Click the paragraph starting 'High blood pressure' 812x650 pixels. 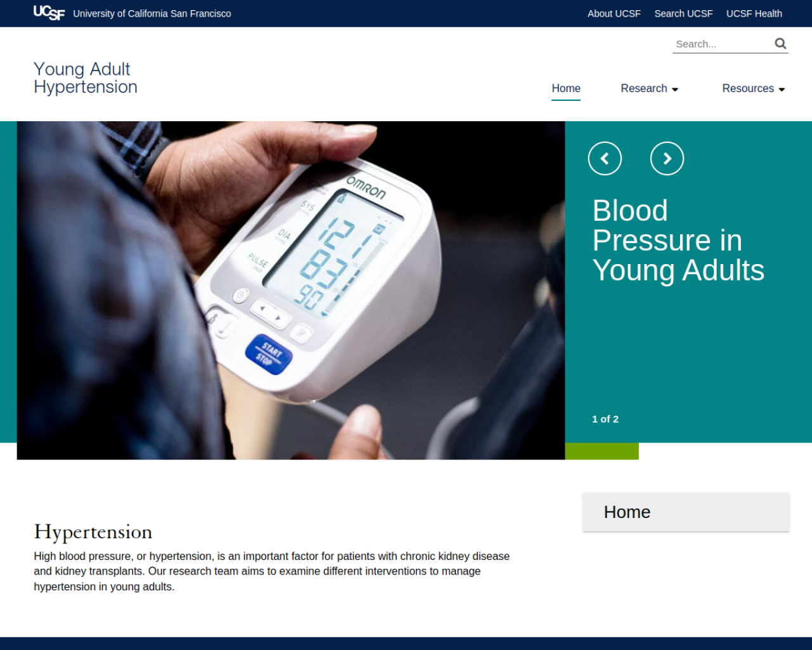tap(272, 571)
